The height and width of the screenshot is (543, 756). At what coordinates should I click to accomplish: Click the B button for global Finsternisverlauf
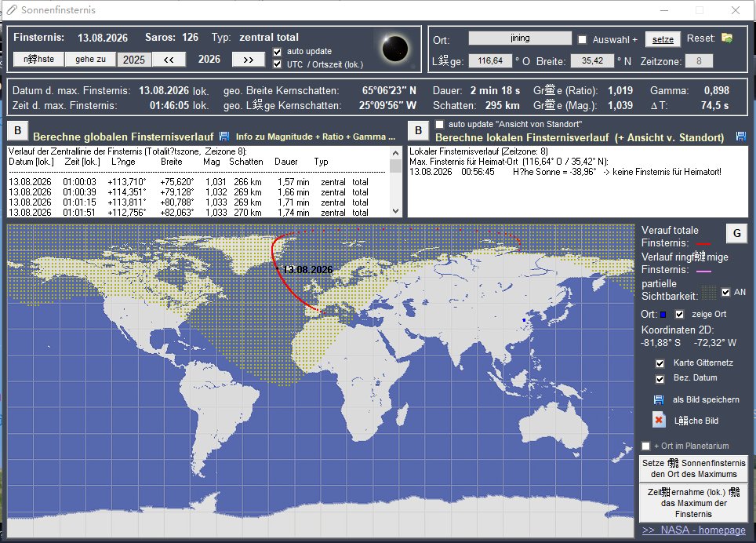point(18,131)
